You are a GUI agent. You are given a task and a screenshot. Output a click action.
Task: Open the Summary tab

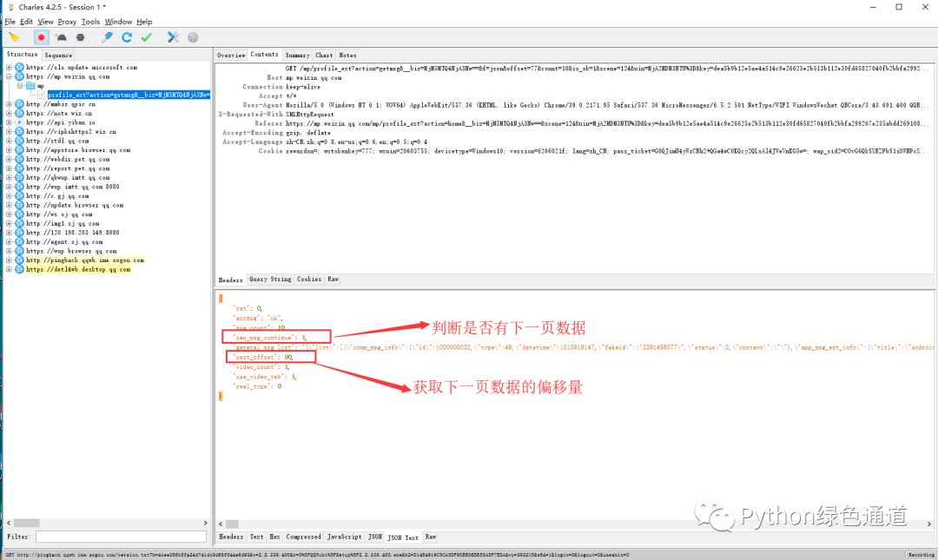[297, 55]
